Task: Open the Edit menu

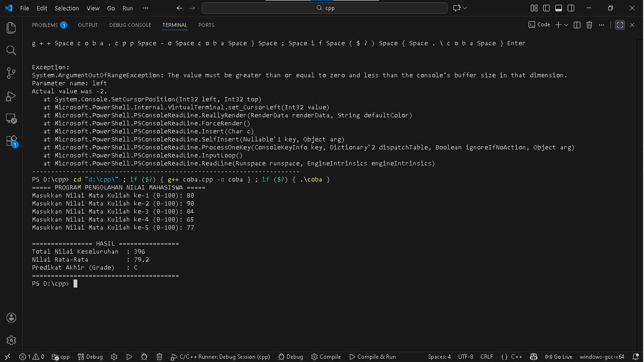Action: 42,8
